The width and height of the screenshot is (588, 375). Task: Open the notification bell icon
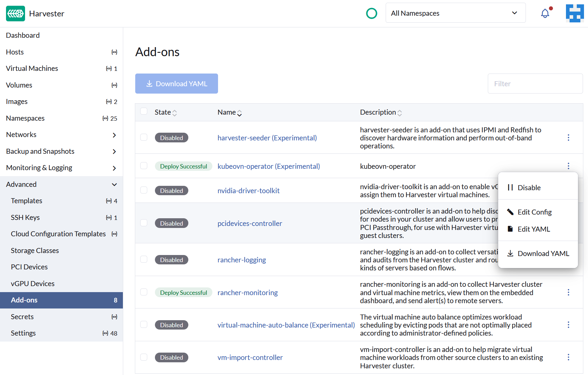pos(545,13)
